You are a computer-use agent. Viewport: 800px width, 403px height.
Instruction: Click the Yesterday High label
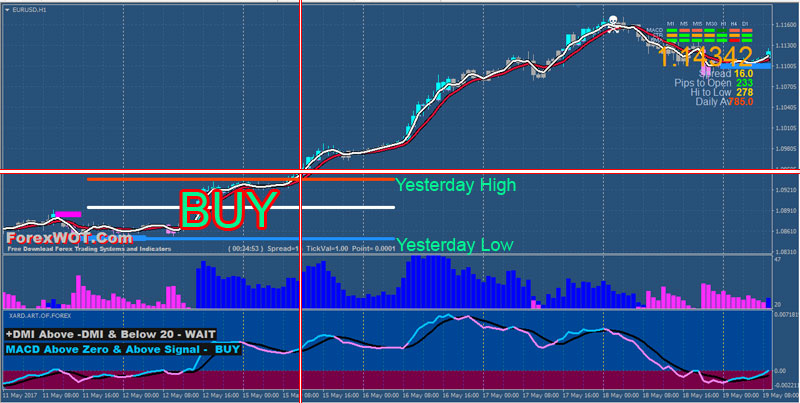[x=456, y=185]
